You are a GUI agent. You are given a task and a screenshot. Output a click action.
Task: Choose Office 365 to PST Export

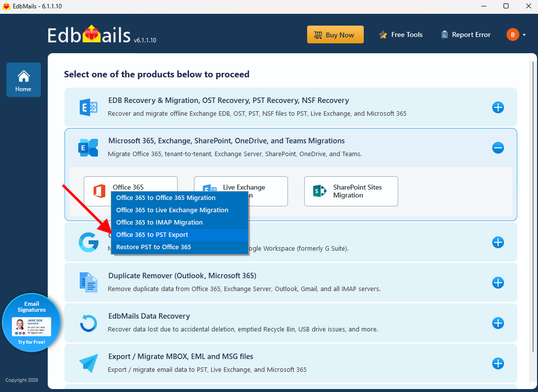[x=180, y=235]
